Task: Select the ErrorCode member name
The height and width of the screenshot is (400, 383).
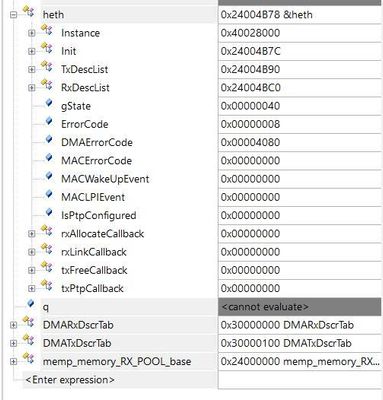Action: tap(85, 124)
